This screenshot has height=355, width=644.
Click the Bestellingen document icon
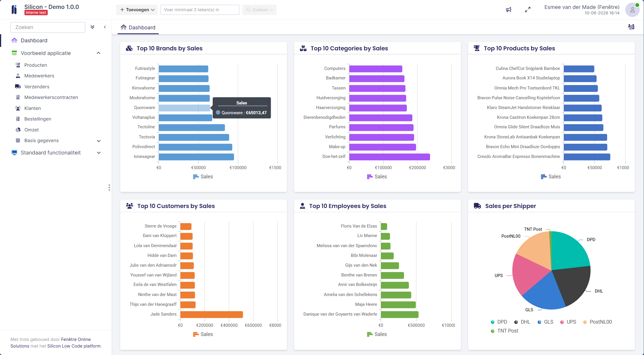click(x=18, y=119)
